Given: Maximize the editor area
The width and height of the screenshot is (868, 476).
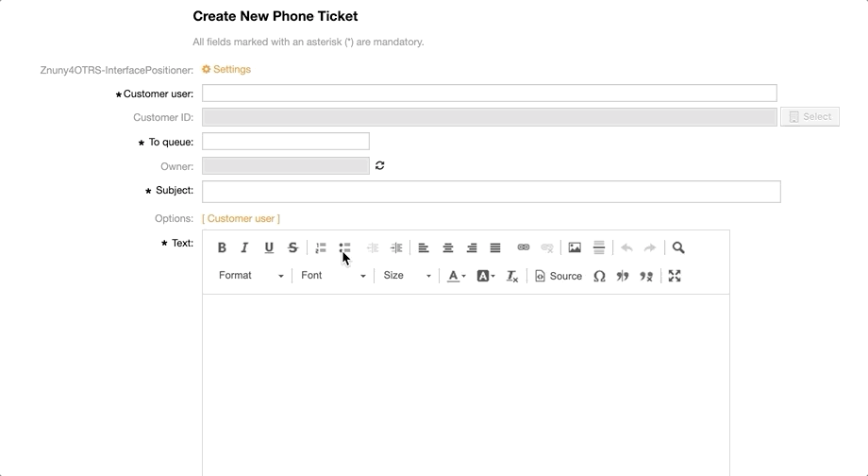Looking at the screenshot, I should [x=675, y=276].
